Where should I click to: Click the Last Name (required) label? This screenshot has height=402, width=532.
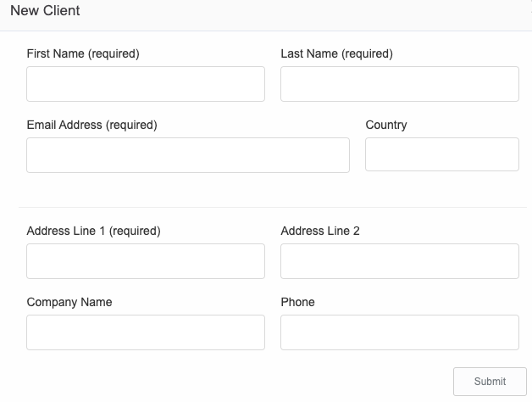tap(337, 53)
